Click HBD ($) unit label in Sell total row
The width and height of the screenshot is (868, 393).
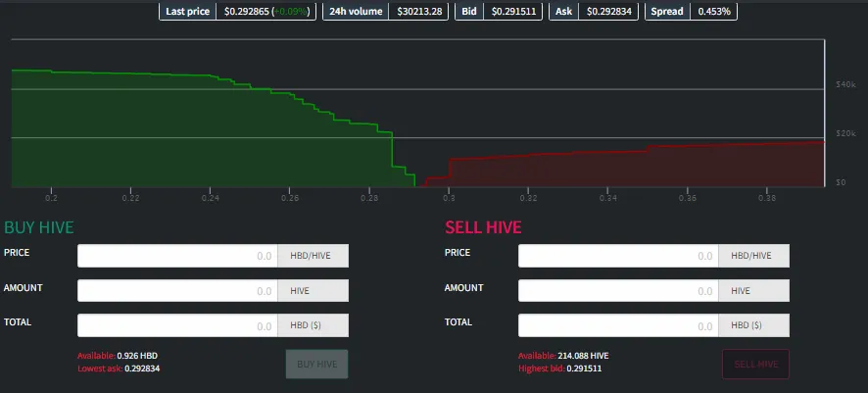pos(754,325)
